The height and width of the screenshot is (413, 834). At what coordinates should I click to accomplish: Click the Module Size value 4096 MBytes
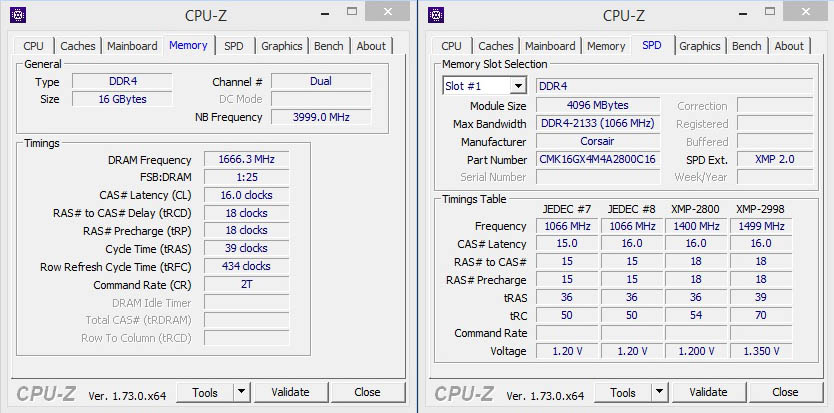coord(598,105)
